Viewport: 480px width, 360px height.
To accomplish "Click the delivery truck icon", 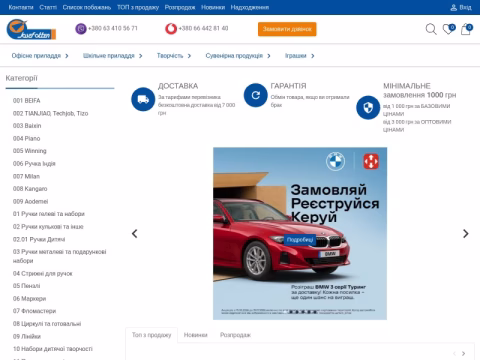I will point(143,99).
